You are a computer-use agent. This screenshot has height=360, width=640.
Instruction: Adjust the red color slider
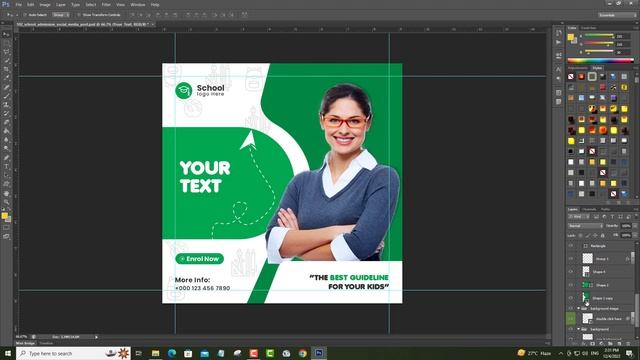coord(599,36)
